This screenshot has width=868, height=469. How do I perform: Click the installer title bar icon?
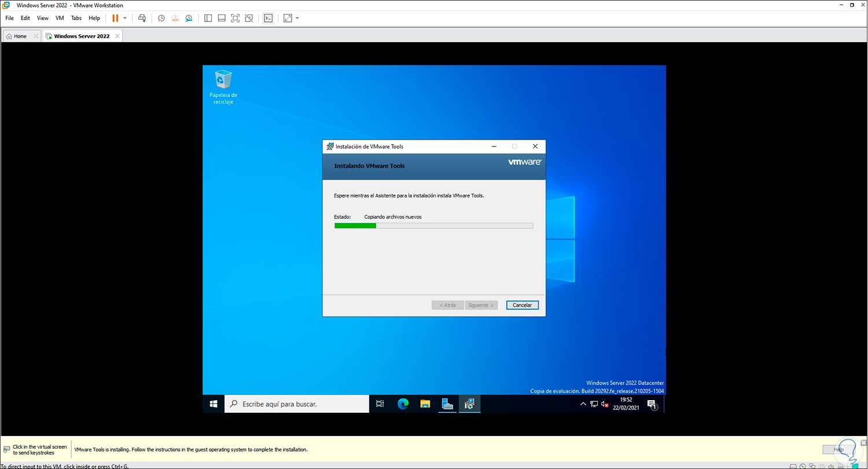click(x=330, y=146)
